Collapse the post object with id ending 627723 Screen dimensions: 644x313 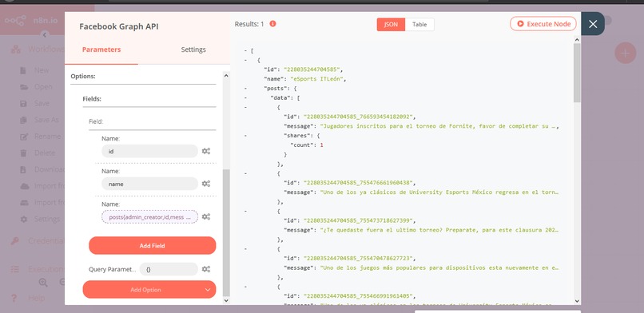pyautogui.click(x=245, y=248)
